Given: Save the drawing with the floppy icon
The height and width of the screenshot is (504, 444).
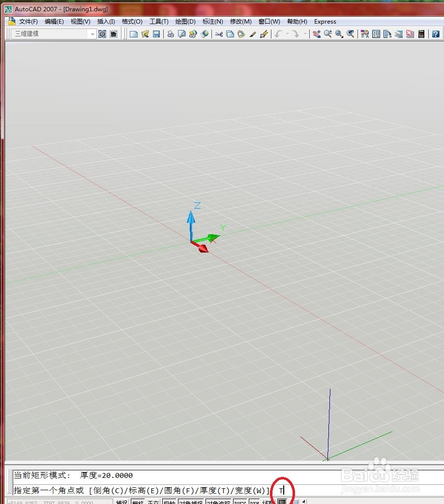Looking at the screenshot, I should point(156,34).
